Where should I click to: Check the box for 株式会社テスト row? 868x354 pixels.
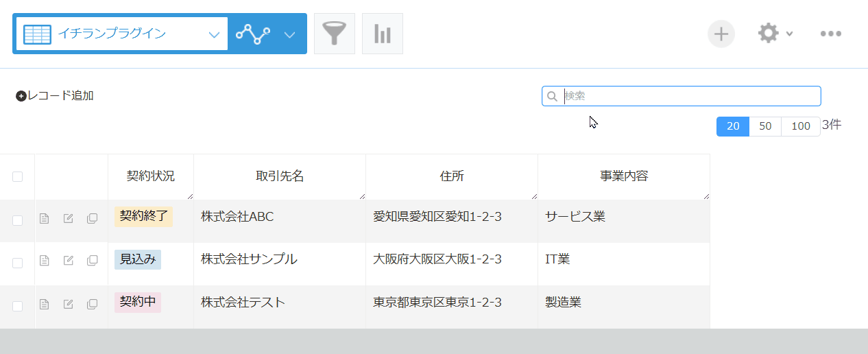pos(18,305)
